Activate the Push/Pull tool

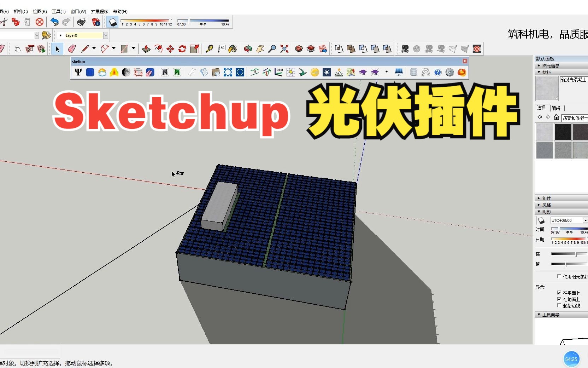[146, 49]
